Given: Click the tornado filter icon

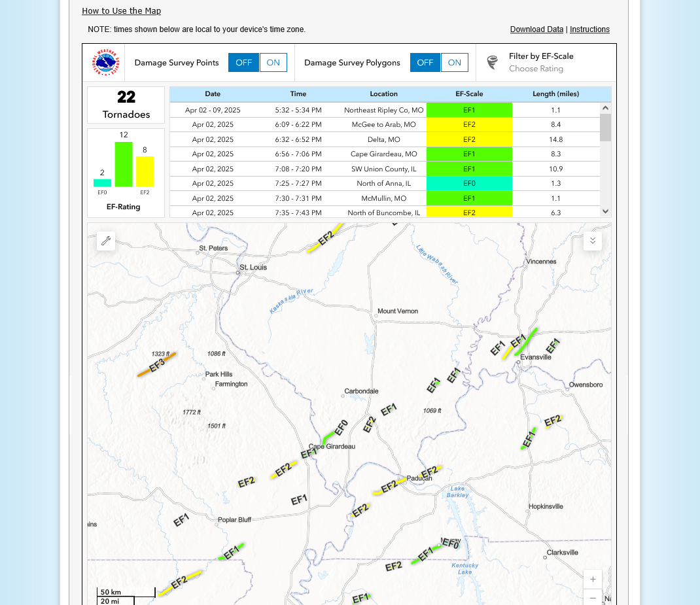Looking at the screenshot, I should (493, 62).
